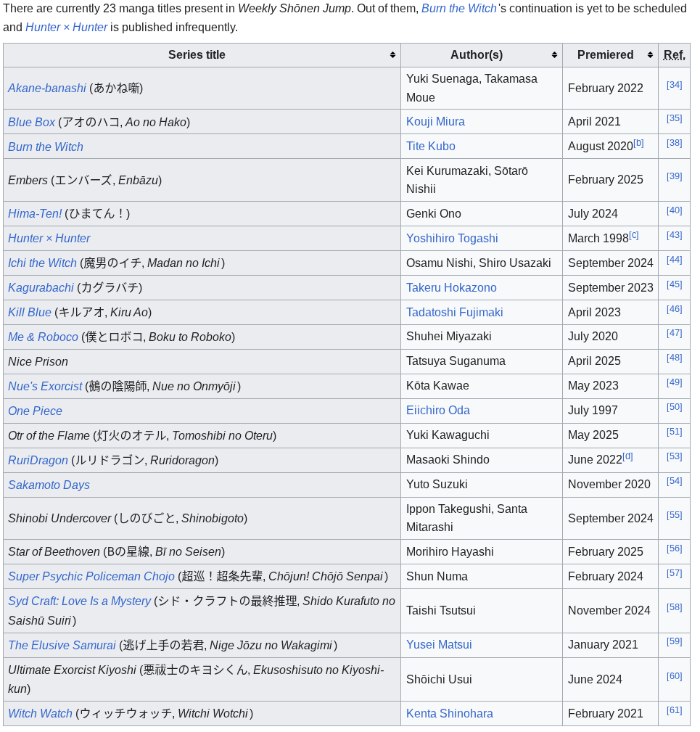Open footnote [b] next to August 2020
This screenshot has height=732, width=700.
[638, 144]
